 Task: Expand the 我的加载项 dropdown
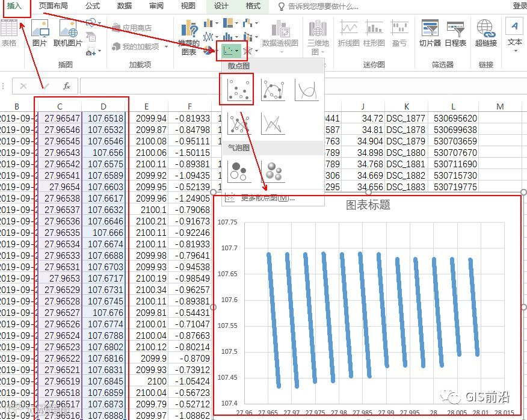click(x=167, y=46)
